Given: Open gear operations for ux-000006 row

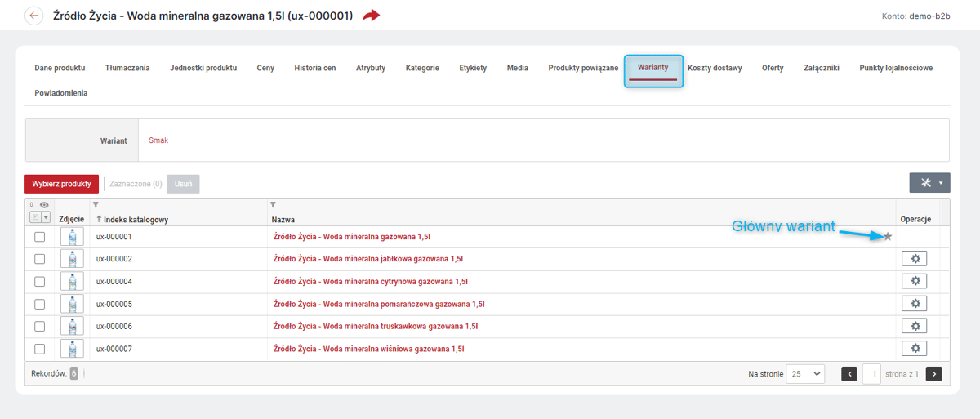Looking at the screenshot, I should (x=915, y=326).
